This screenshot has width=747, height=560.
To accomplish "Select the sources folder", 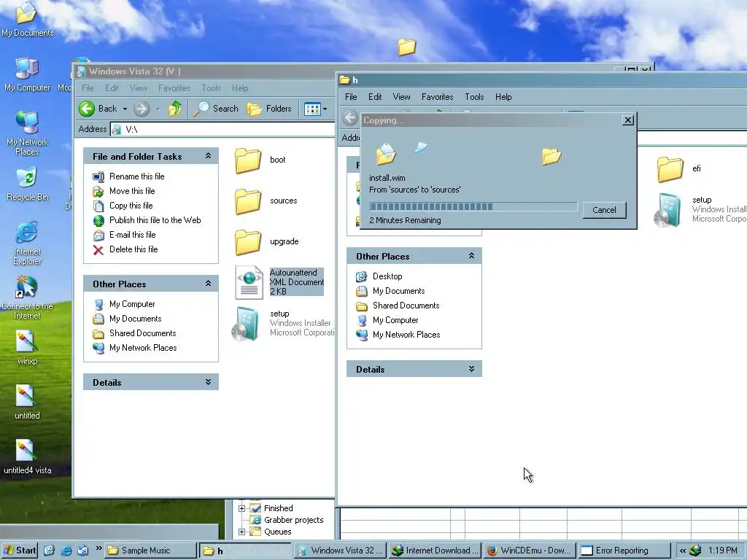I will point(266,201).
